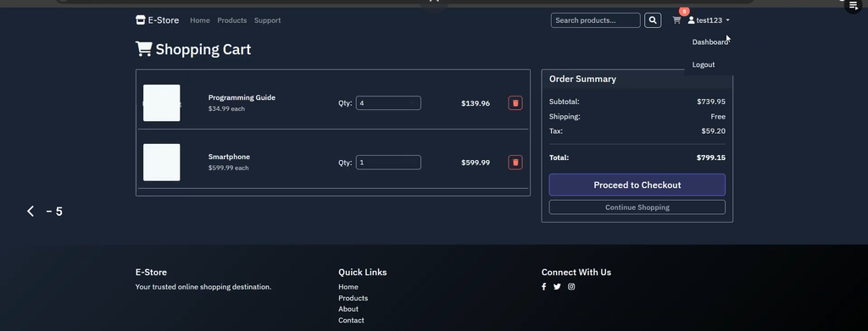
Task: Follow footer About quick link
Action: pos(348,309)
